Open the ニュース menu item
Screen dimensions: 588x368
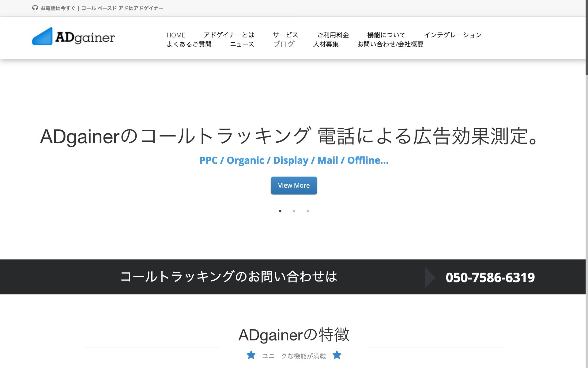[x=242, y=44]
